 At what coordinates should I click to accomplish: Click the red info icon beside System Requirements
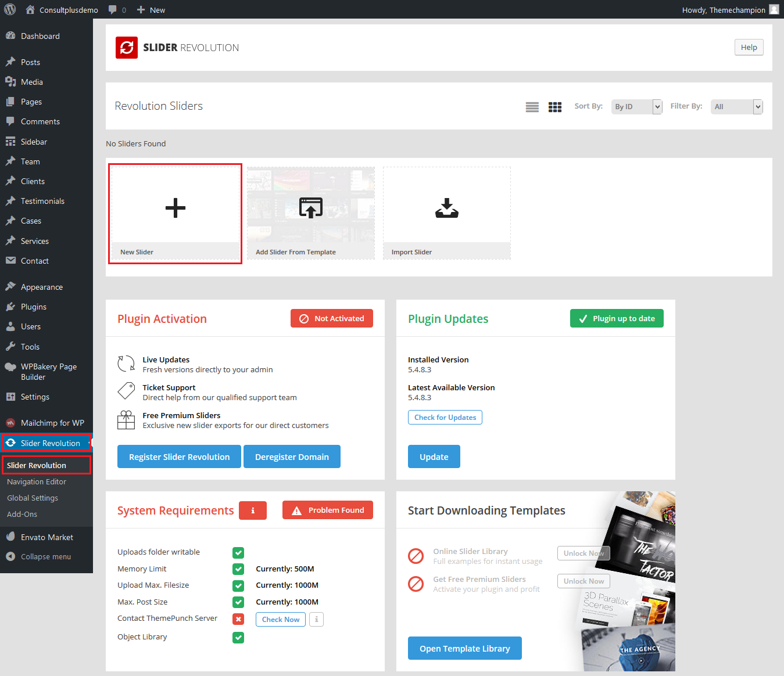coord(253,510)
